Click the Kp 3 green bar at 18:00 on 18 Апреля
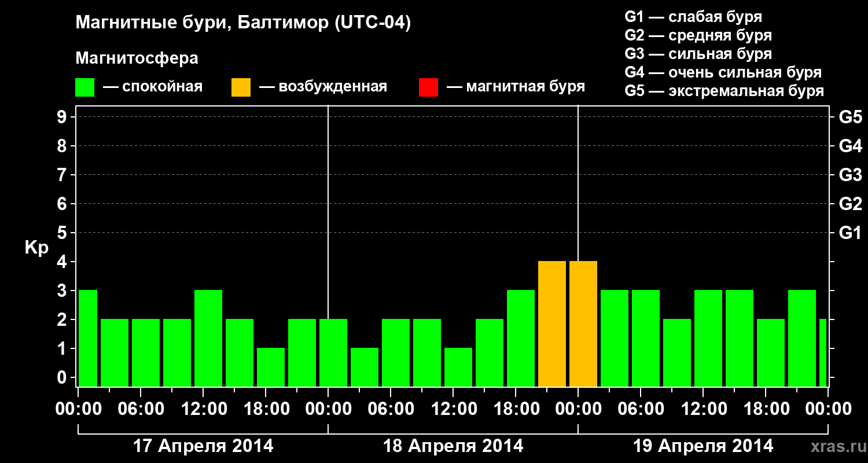868x463 pixels. (521, 339)
